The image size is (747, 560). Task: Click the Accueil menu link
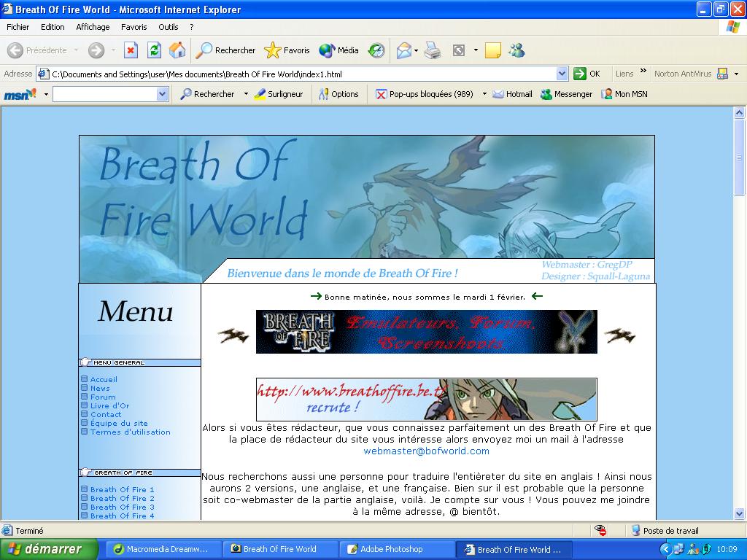104,379
